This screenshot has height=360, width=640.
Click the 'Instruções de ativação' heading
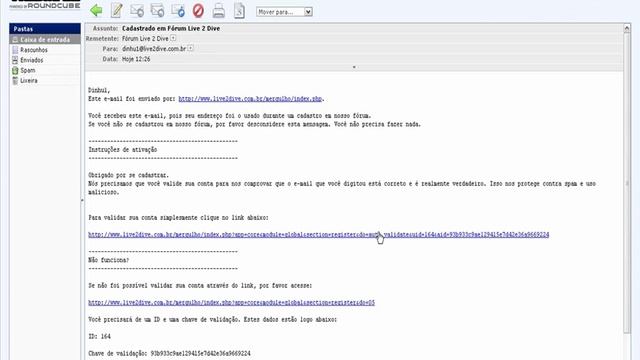coord(122,150)
